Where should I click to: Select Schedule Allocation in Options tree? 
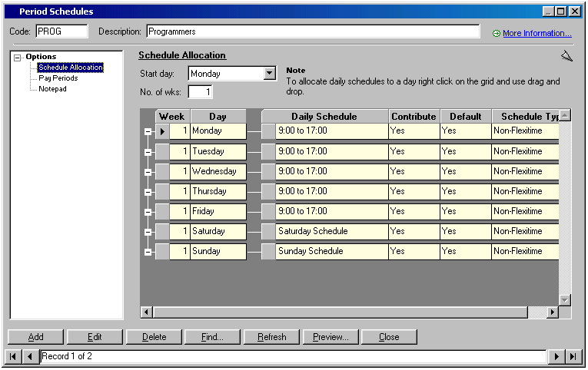71,68
